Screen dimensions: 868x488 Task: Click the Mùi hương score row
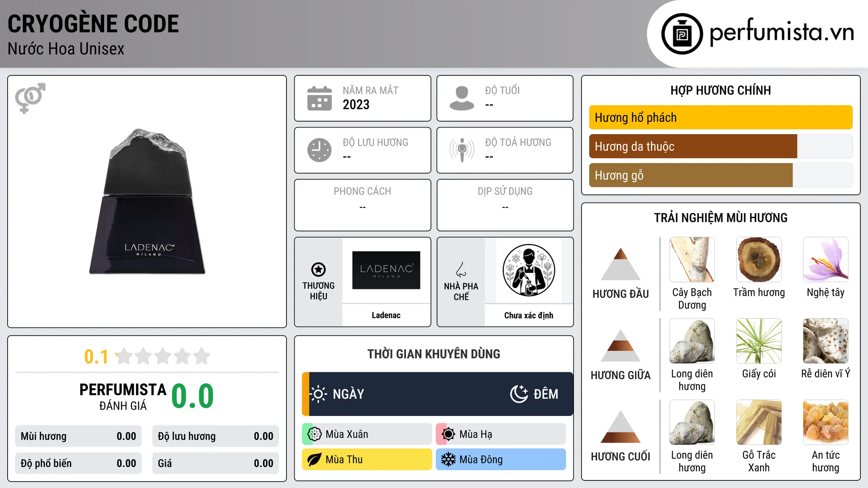click(78, 436)
